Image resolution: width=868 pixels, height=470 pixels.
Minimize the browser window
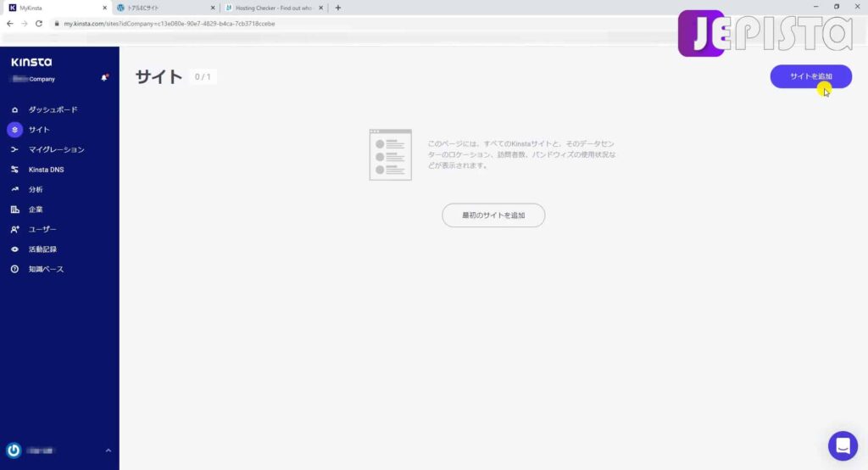815,7
